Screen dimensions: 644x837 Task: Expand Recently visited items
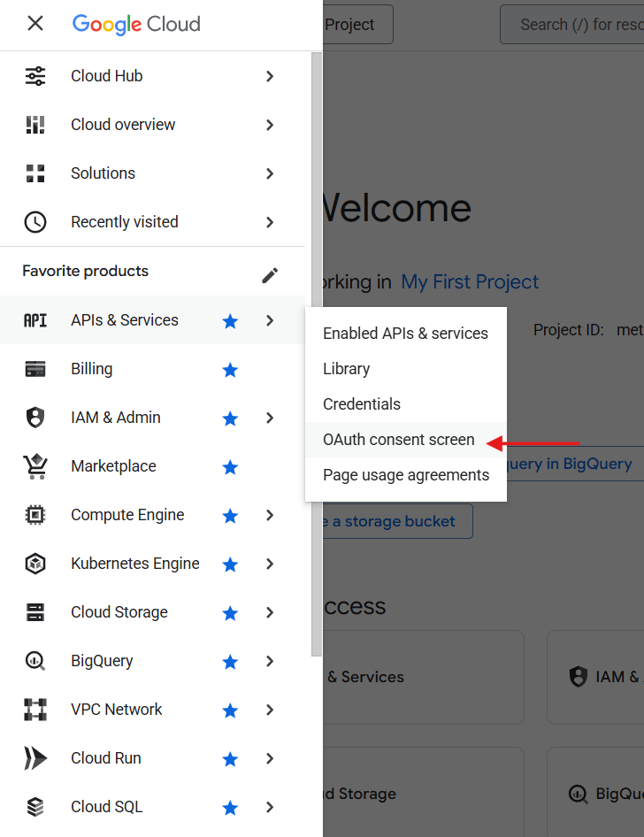tap(270, 222)
